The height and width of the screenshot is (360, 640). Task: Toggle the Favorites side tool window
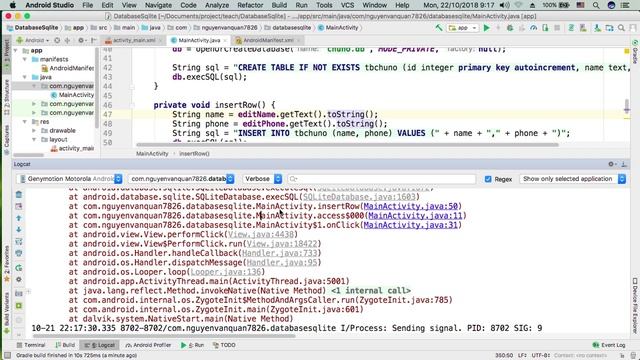(x=7, y=264)
